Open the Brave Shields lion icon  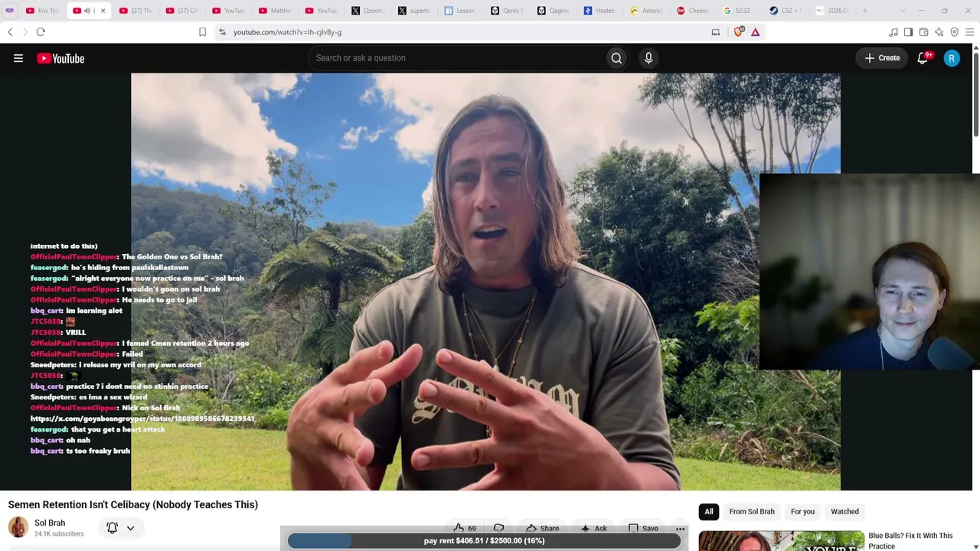pyautogui.click(x=739, y=32)
